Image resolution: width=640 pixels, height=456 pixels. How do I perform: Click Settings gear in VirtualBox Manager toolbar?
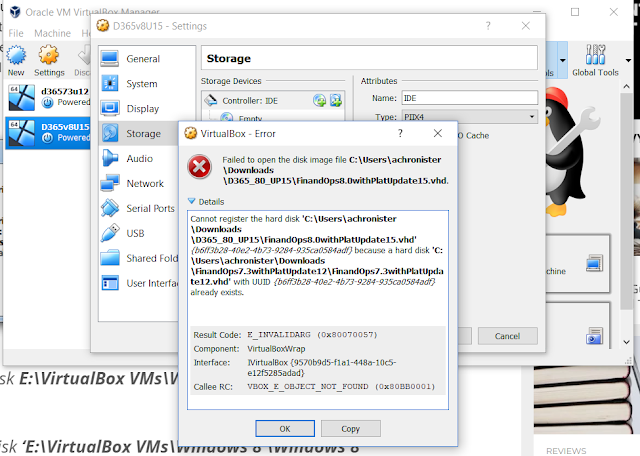49,60
